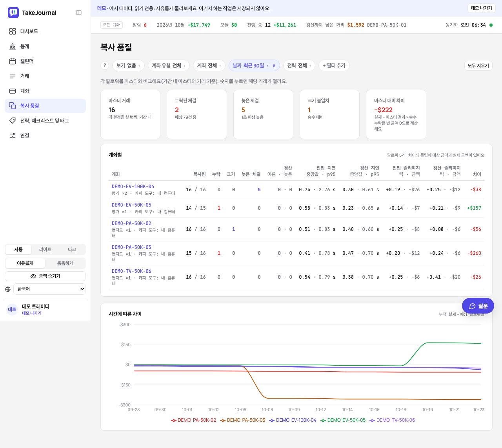Screen dimensions: 502x448
Task: Click the 데트 user avatar
Action: tap(12, 310)
